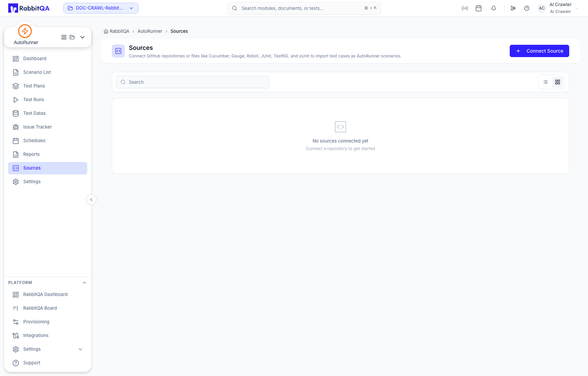This screenshot has width=588, height=376.
Task: Open the live broadcast signal icon
Action: pos(465,8)
